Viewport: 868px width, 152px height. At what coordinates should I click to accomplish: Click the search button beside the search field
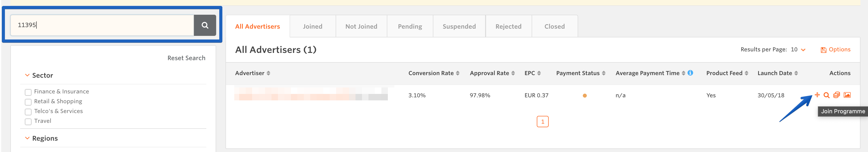coord(205,25)
